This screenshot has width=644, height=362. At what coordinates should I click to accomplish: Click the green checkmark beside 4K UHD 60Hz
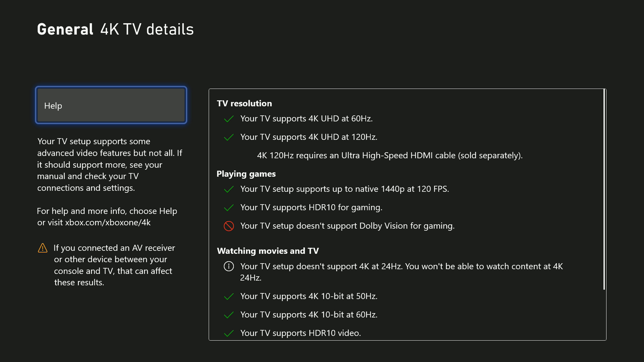click(x=229, y=119)
